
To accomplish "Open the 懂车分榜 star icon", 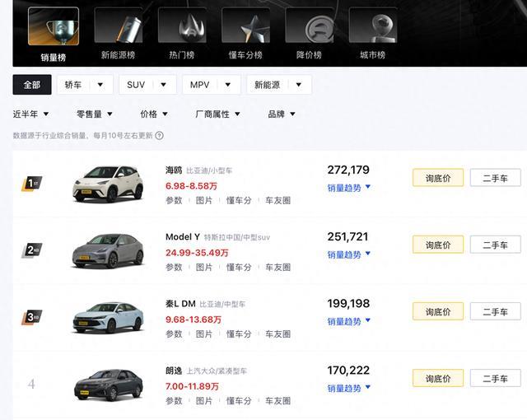I will [245, 26].
